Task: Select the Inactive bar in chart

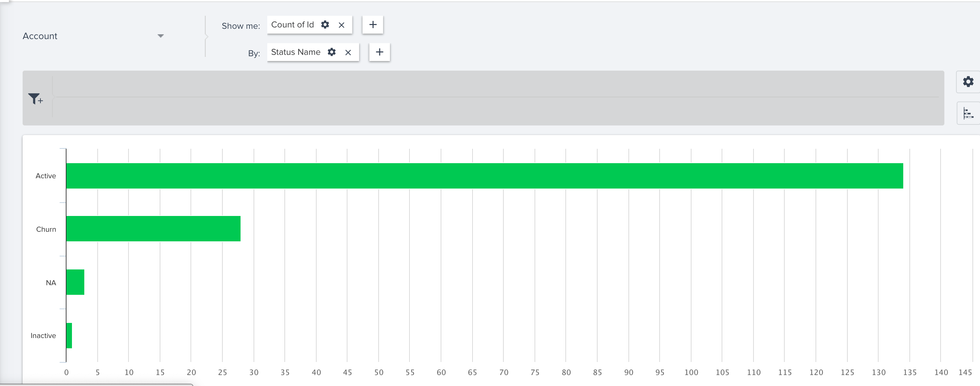Action: [x=69, y=335]
